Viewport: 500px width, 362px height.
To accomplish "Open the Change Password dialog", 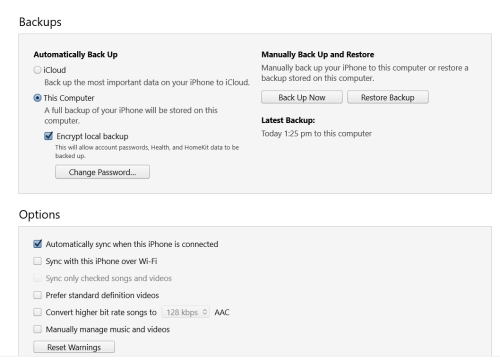I will point(102,172).
